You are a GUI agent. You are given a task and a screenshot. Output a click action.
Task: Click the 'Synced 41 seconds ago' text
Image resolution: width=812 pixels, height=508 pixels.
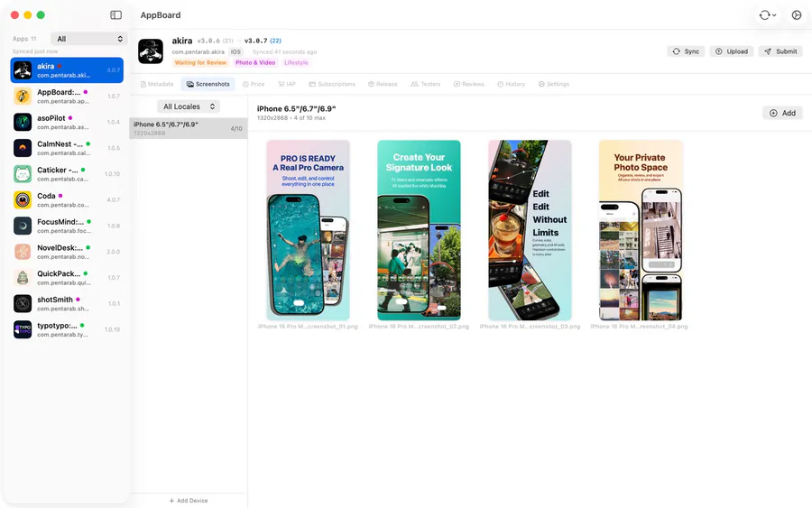284,51
